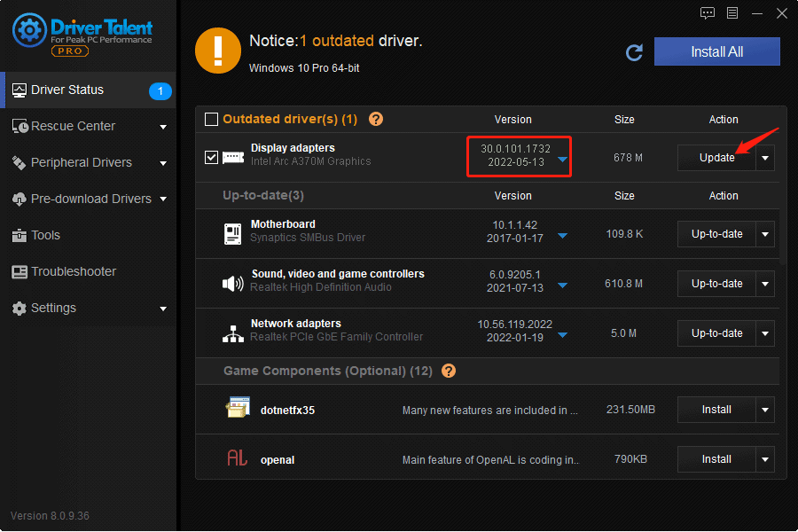Install the openal component
This screenshot has width=798, height=532.
click(x=716, y=459)
